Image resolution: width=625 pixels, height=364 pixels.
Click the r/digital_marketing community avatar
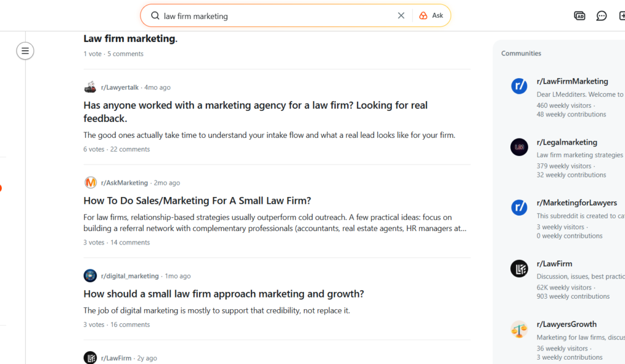coord(90,276)
